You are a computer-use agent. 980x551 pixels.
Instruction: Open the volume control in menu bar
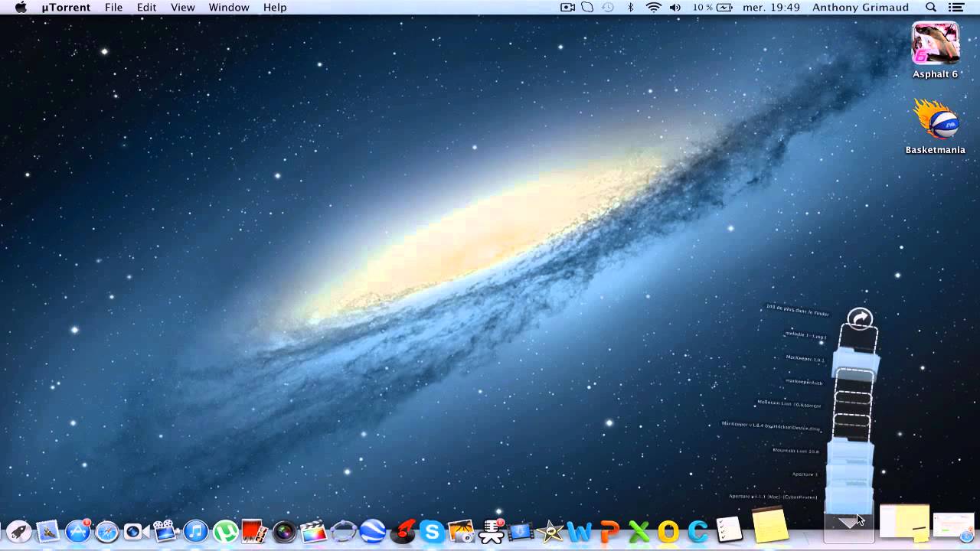(675, 7)
